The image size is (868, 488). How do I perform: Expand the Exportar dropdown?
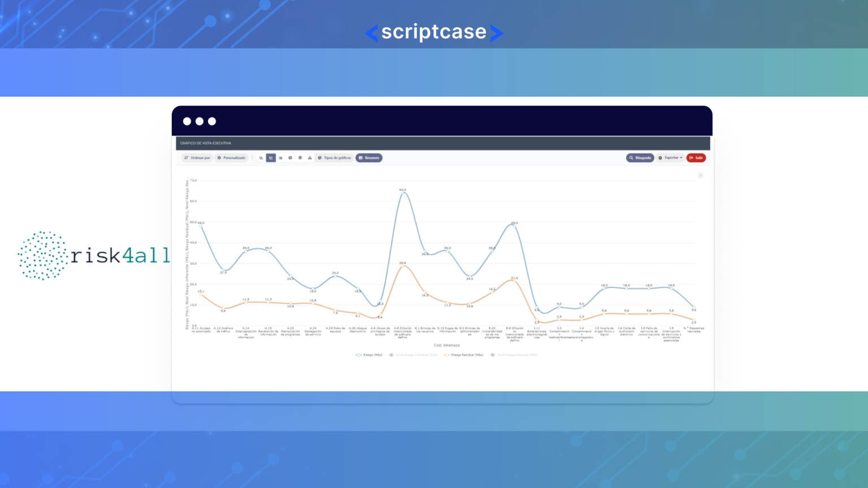[670, 158]
